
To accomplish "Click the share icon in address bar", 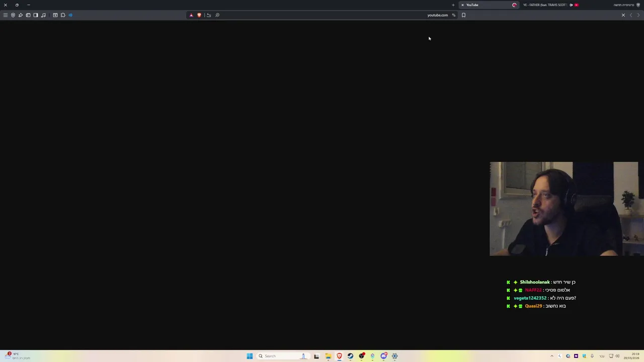I will pos(209,15).
